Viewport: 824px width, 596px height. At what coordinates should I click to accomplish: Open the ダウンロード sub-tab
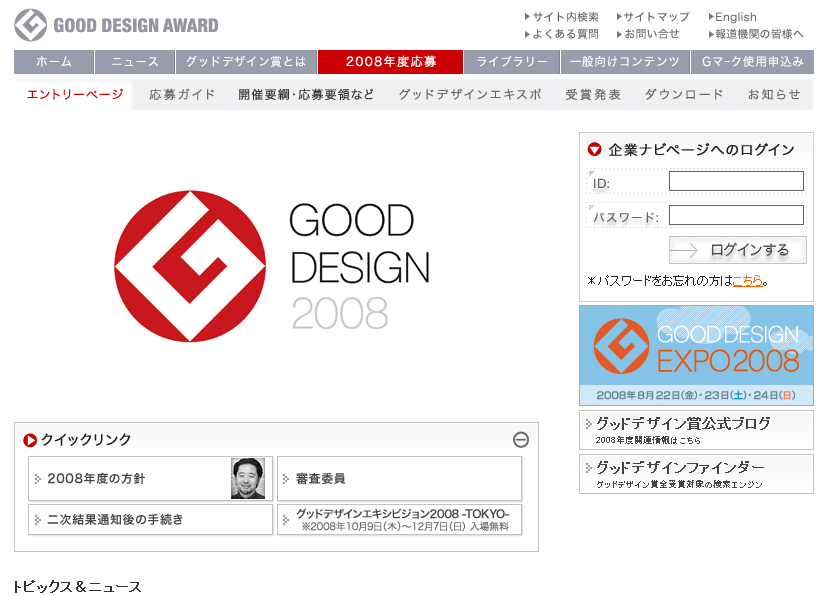[684, 95]
